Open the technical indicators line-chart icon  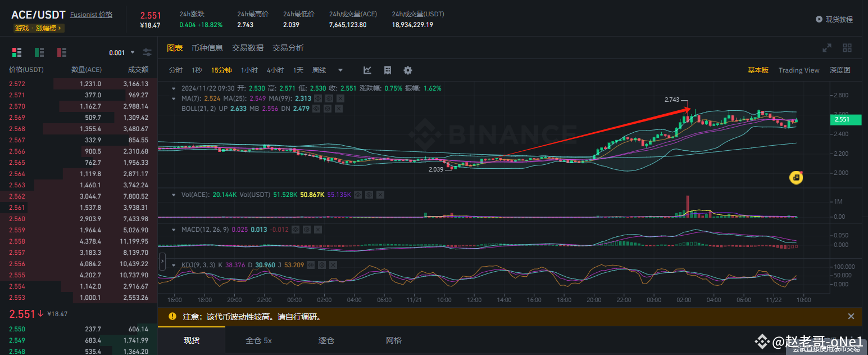(x=367, y=70)
